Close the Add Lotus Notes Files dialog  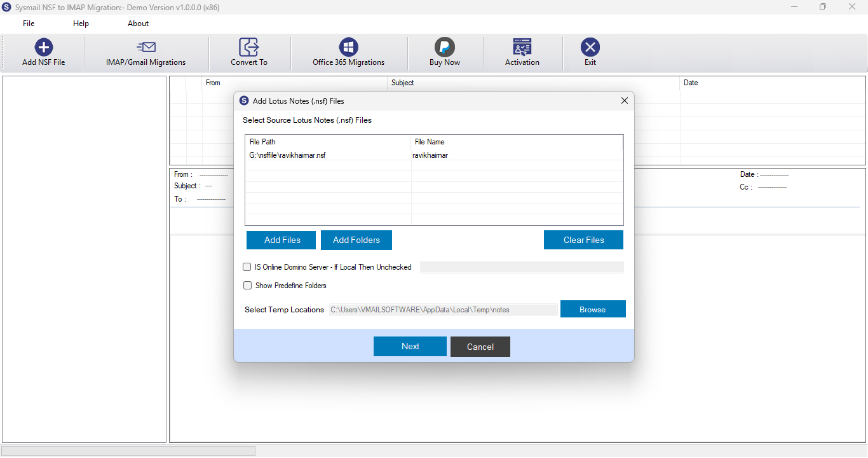coord(625,101)
